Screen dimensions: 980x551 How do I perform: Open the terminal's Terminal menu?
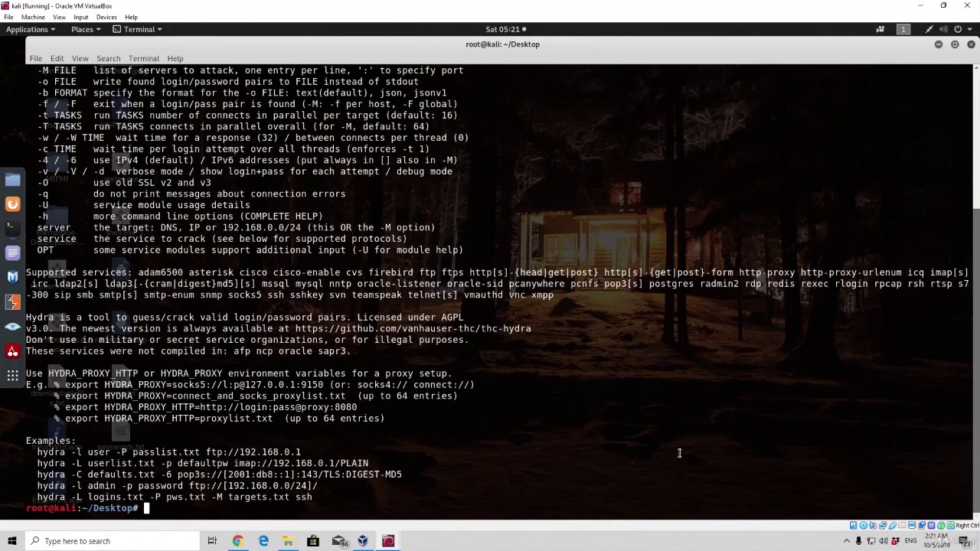[143, 58]
